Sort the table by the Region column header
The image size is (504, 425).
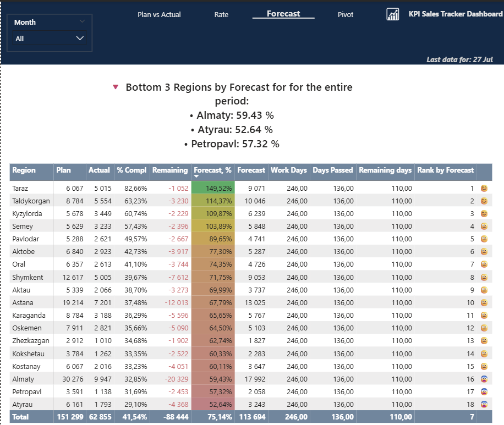pos(24,170)
